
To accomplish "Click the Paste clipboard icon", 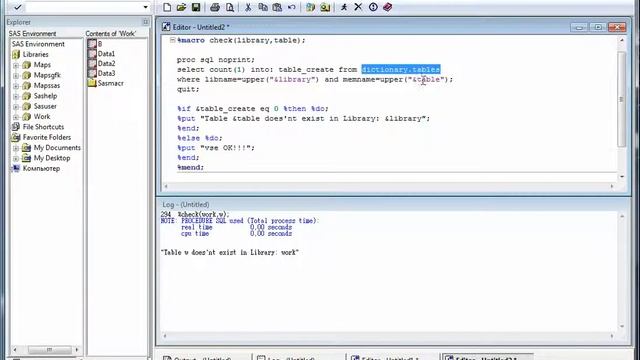I will click(277, 7).
